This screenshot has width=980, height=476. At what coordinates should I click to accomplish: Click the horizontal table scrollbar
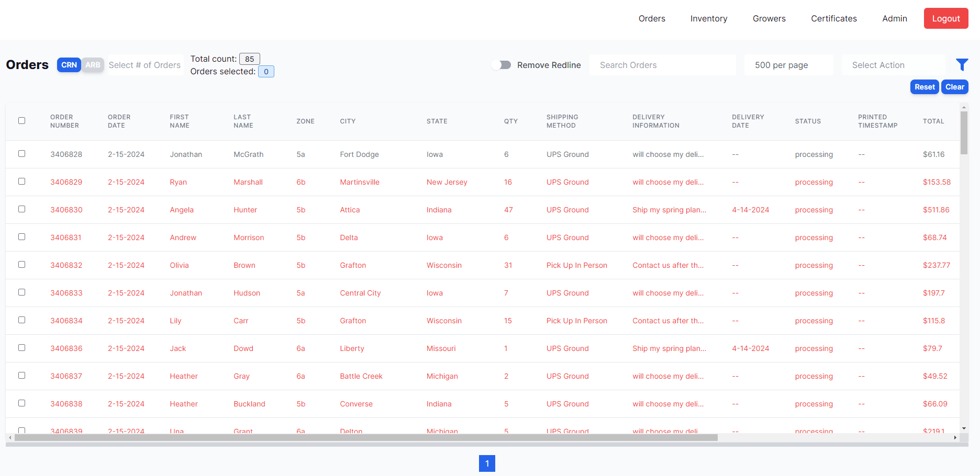pyautogui.click(x=366, y=438)
